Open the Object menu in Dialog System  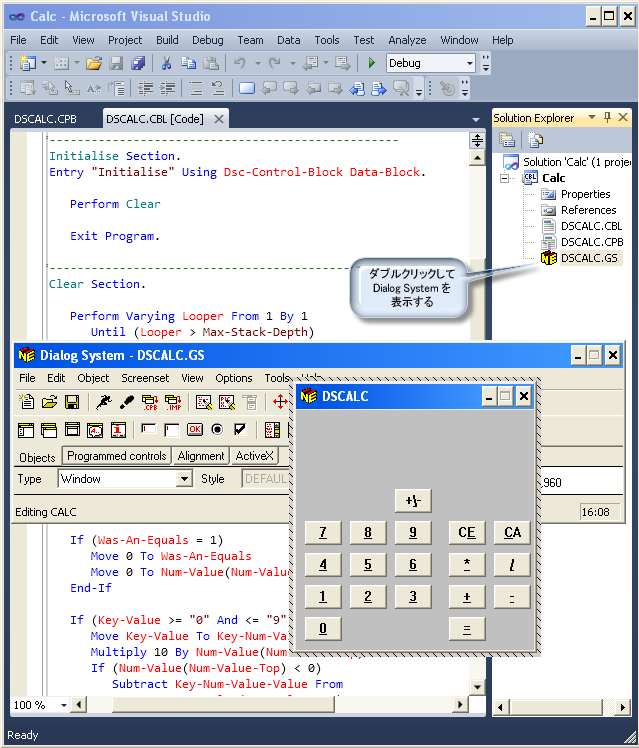[93, 378]
